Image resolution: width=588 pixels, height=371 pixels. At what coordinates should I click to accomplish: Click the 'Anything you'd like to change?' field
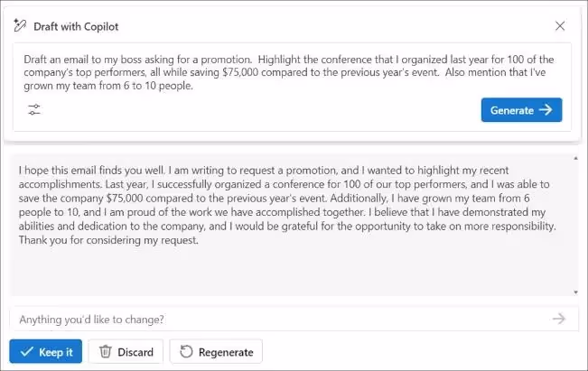point(294,320)
